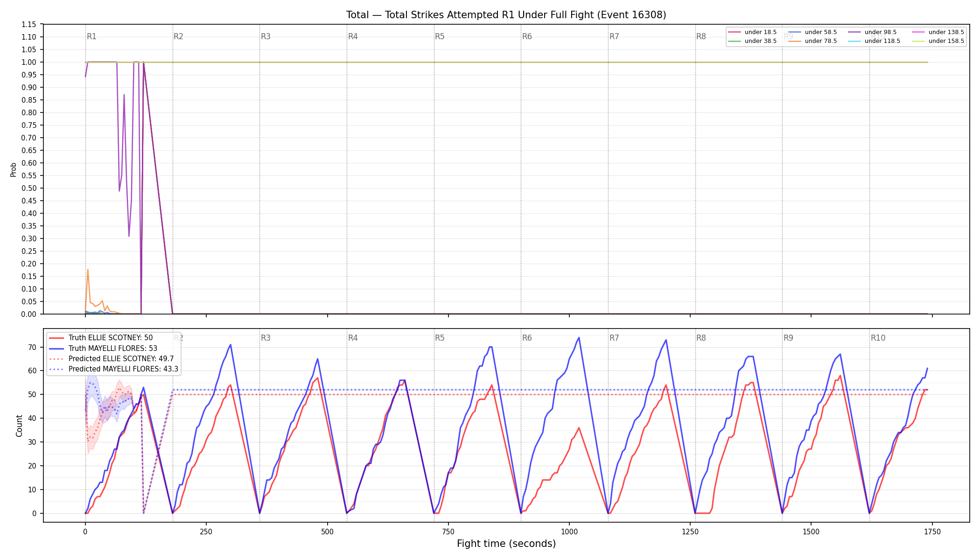The height and width of the screenshot is (560, 980).
Task: Click the R4 round marker in the count plot
Action: pyautogui.click(x=353, y=338)
